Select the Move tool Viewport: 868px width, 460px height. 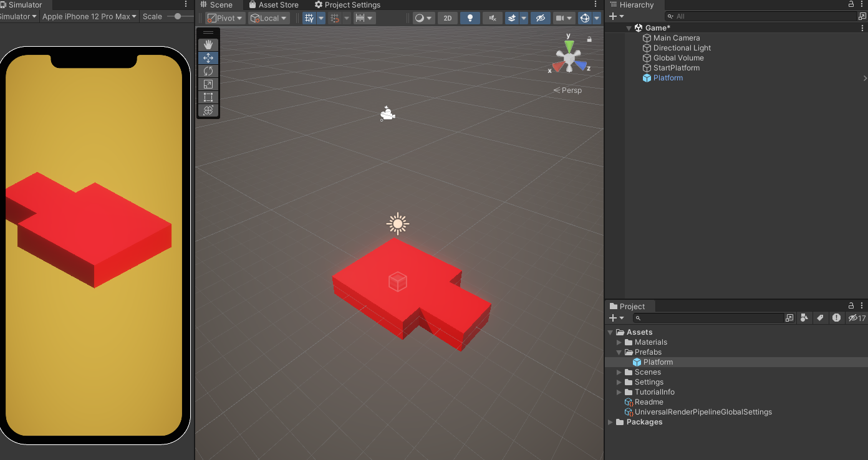tap(208, 57)
